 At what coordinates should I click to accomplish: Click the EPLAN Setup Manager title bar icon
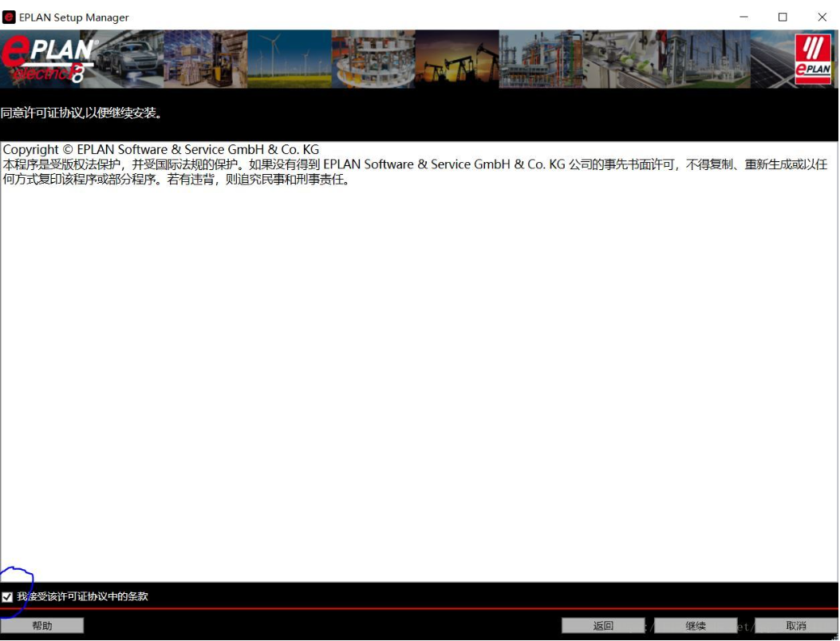(x=9, y=17)
